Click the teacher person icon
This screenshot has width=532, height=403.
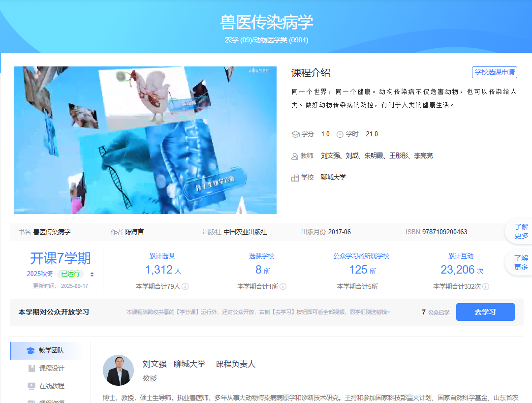pos(295,156)
